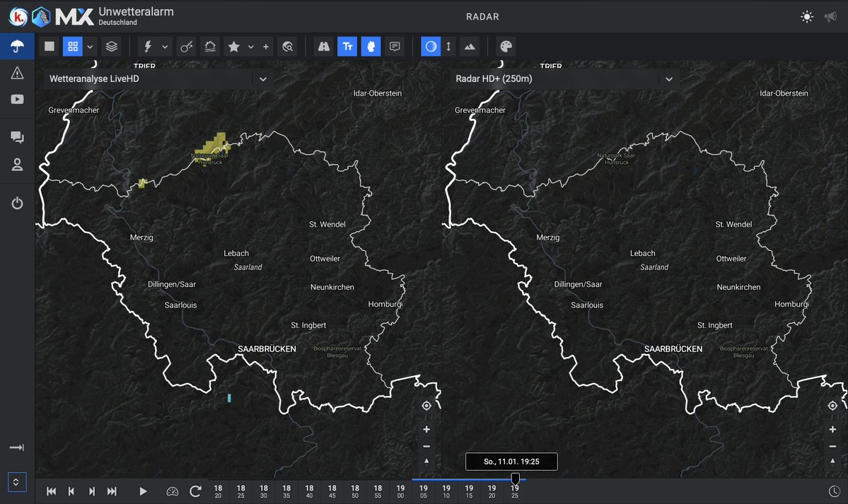
Task: Select the 18:40 timestamp on the timeline
Action: (309, 491)
